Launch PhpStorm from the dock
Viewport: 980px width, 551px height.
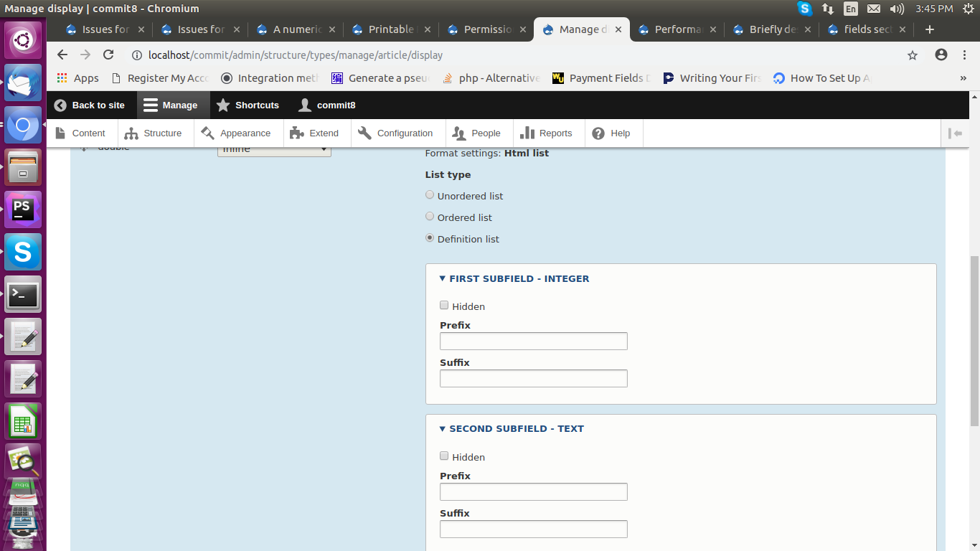[x=24, y=209]
